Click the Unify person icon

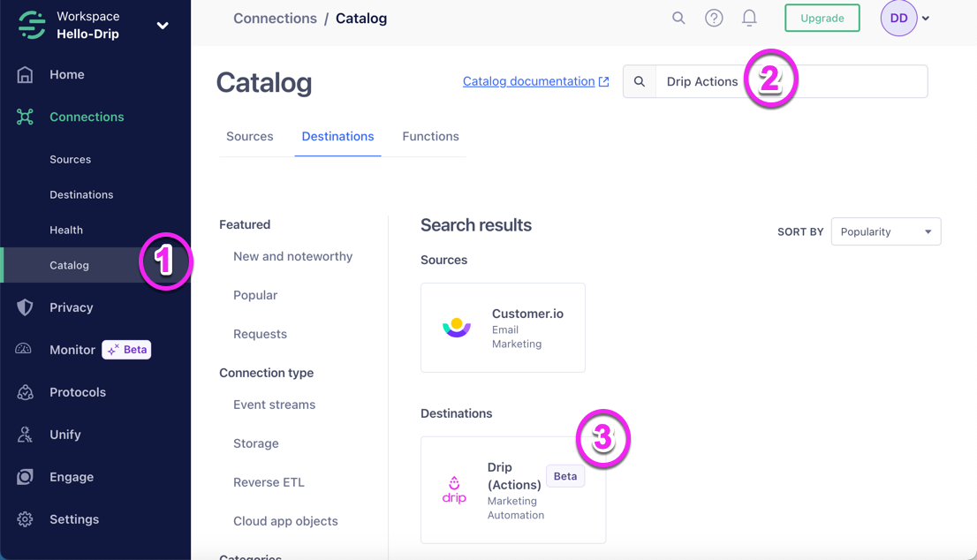(25, 435)
